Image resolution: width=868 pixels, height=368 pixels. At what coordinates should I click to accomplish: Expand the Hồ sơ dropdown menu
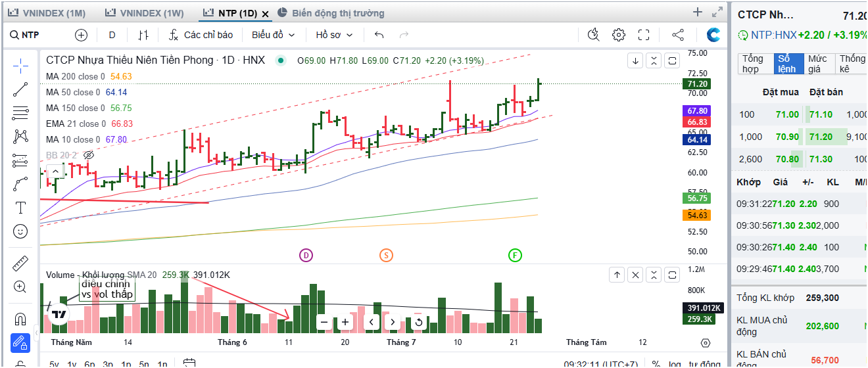pyautogui.click(x=334, y=35)
